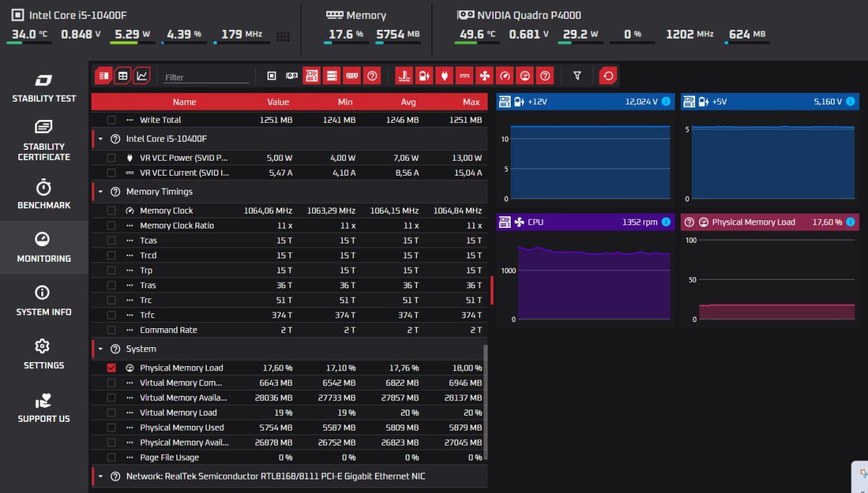Click help icon beside System group

click(x=115, y=349)
